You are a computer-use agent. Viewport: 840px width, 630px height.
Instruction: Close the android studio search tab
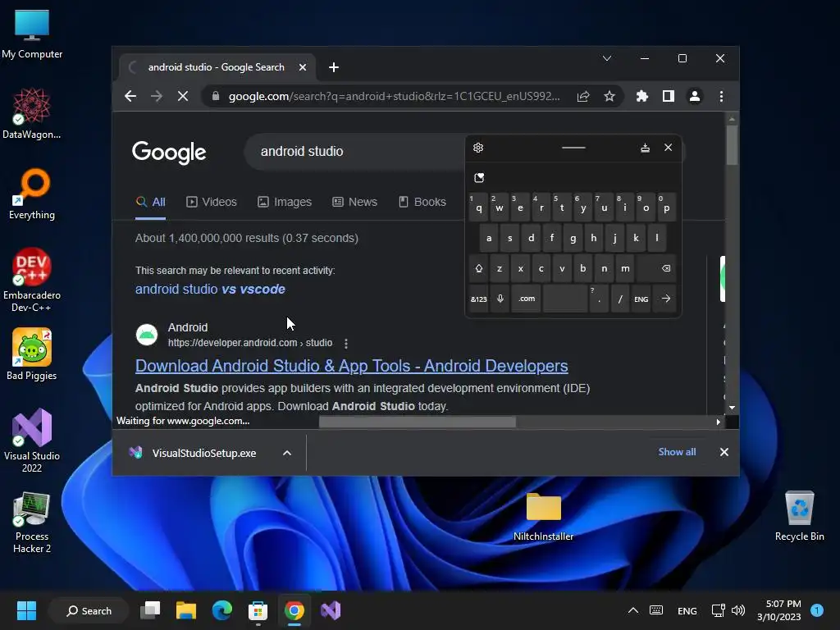pyautogui.click(x=303, y=67)
